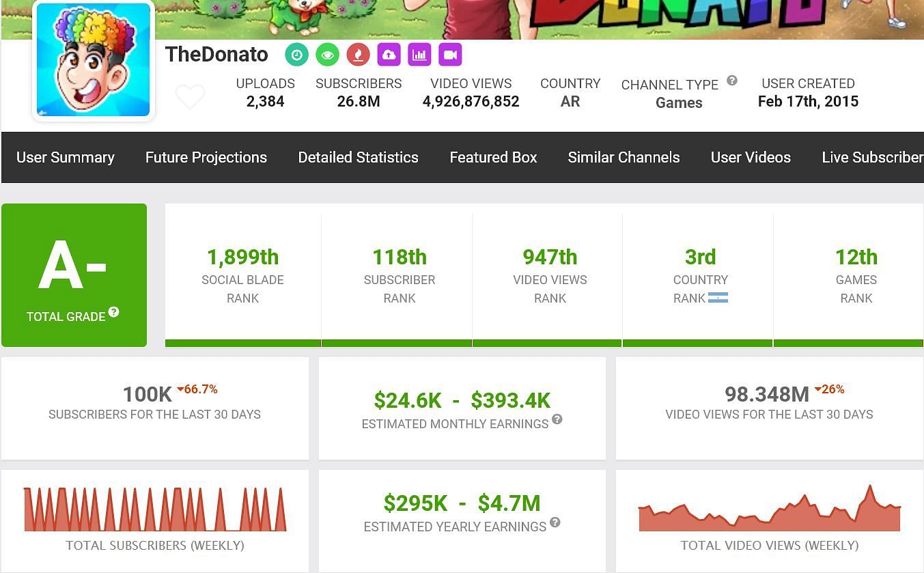924x573 pixels.
Task: Click the 26.8M subscribers count
Action: pyautogui.click(x=359, y=102)
